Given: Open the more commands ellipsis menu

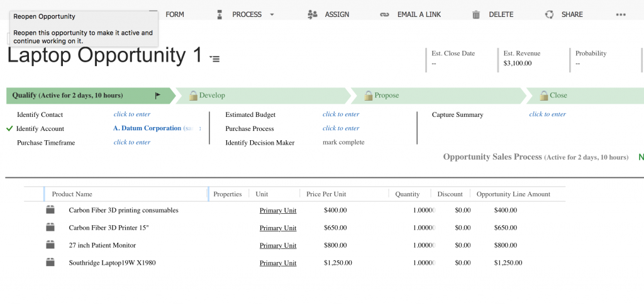Looking at the screenshot, I should pyautogui.click(x=621, y=14).
